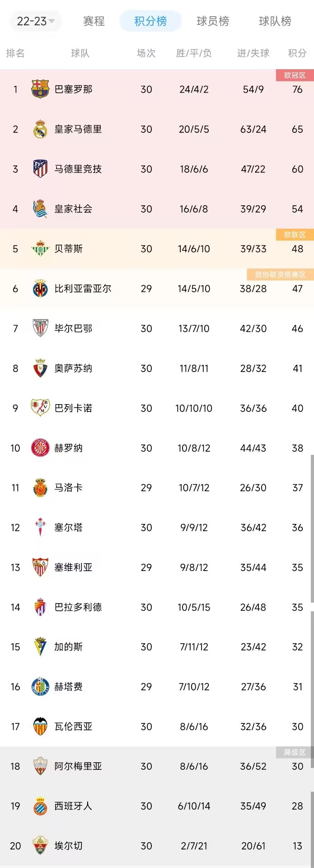Open the 22-23 season dropdown
314x868 pixels.
pyautogui.click(x=35, y=21)
